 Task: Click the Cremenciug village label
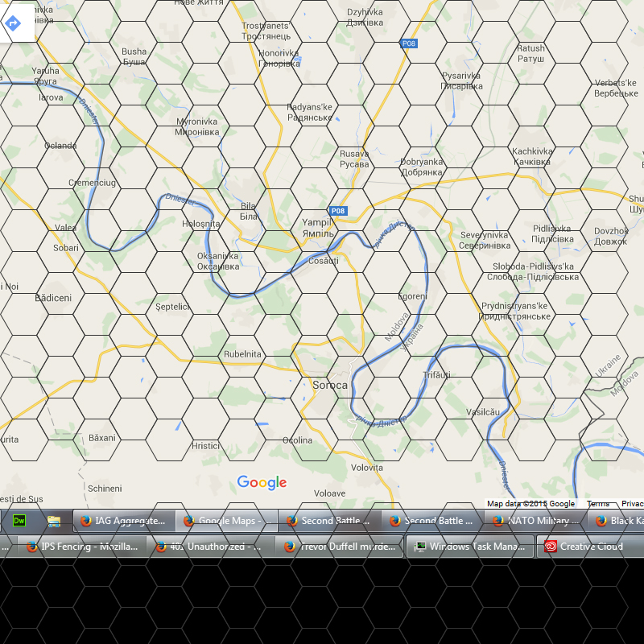click(92, 183)
